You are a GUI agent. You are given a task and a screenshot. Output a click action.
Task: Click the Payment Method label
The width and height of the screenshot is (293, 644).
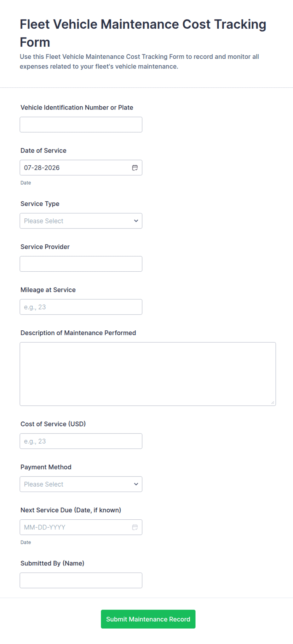click(x=46, y=467)
